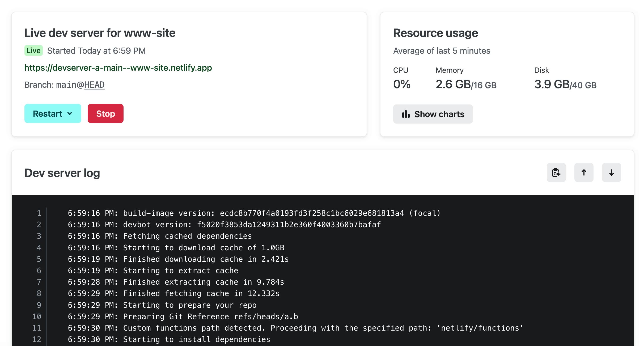Click 'Starting to install dependencies' log line
This screenshot has width=644, height=346.
tap(169, 339)
